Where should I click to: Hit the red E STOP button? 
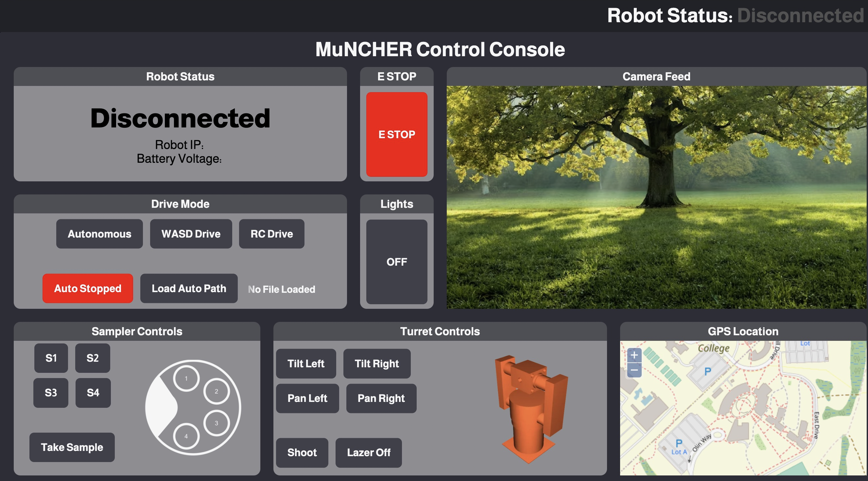pos(397,134)
